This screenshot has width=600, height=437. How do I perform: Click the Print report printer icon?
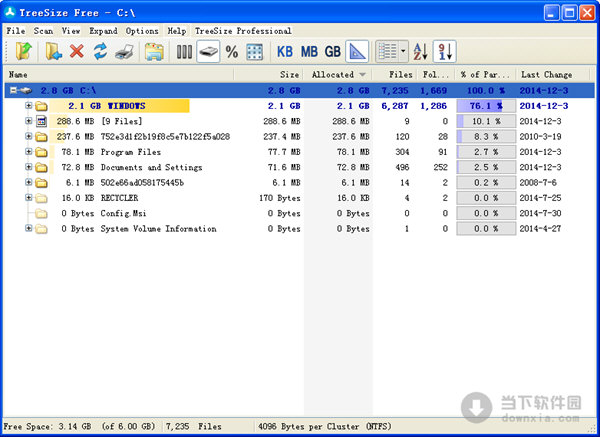(x=123, y=51)
